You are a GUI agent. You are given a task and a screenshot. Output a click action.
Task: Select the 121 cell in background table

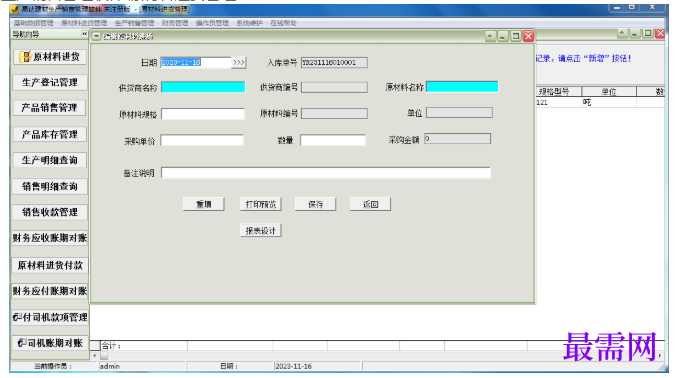558,102
